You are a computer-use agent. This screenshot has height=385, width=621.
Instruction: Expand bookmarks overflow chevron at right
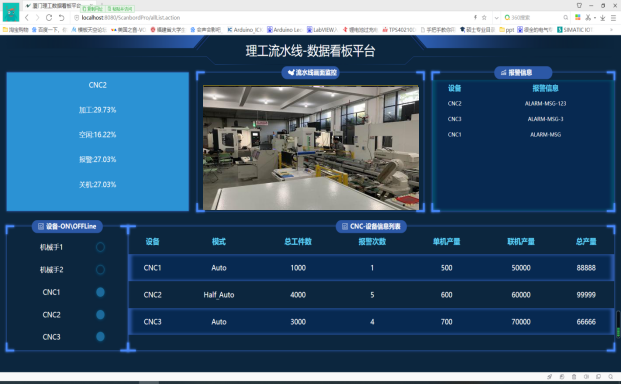pyautogui.click(x=611, y=30)
